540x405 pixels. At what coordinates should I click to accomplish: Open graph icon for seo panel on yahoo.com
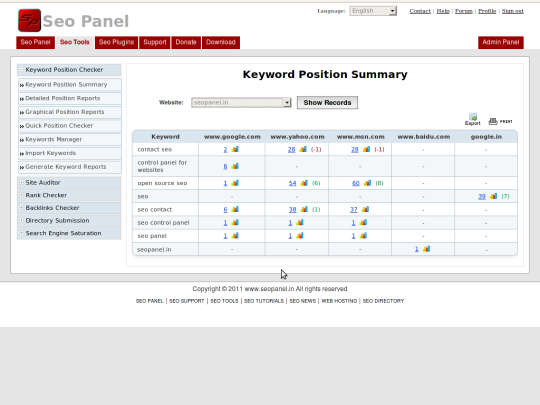coord(300,236)
